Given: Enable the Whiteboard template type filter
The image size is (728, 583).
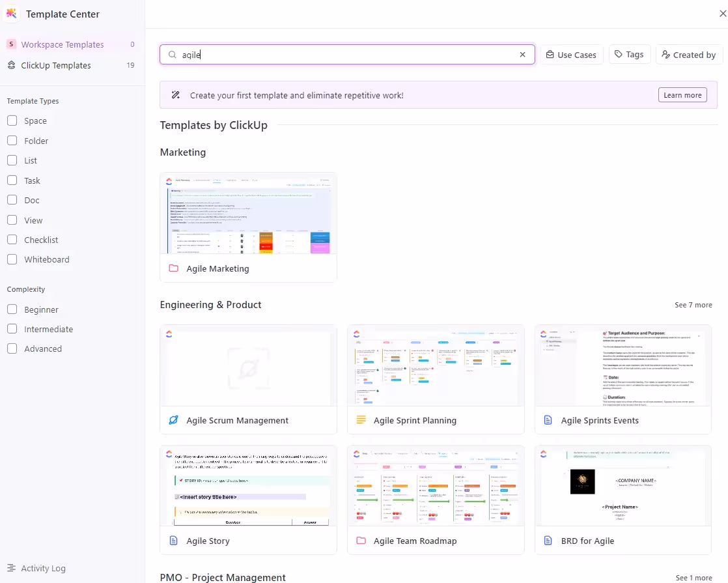Looking at the screenshot, I should point(11,259).
